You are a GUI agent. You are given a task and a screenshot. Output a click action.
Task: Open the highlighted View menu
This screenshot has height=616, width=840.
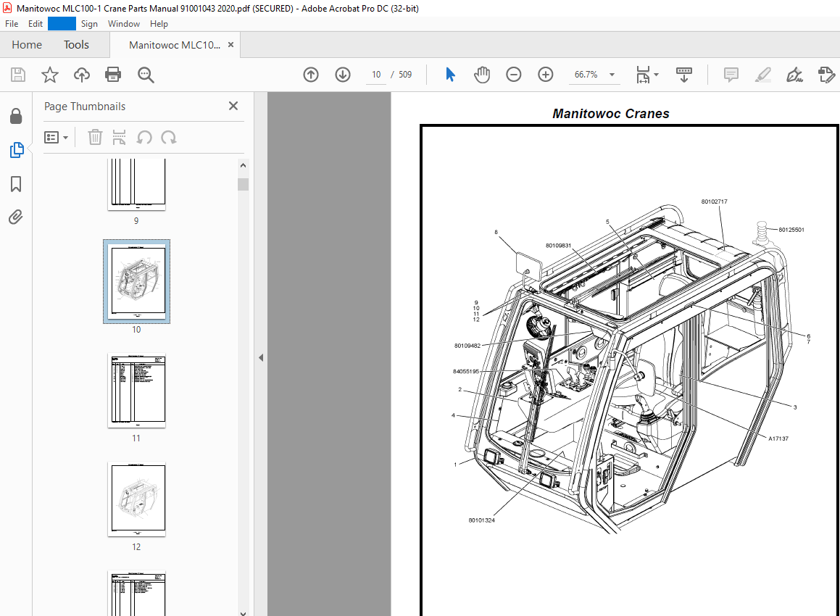(62, 24)
